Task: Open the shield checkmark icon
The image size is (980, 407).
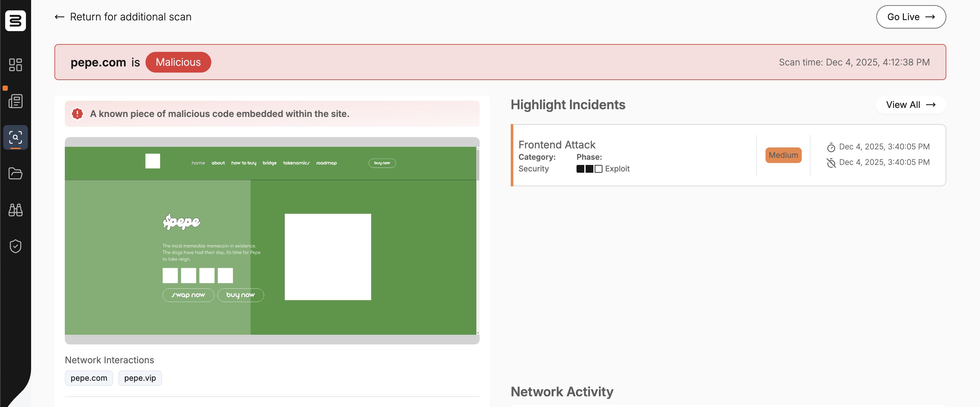Action: coord(15,246)
